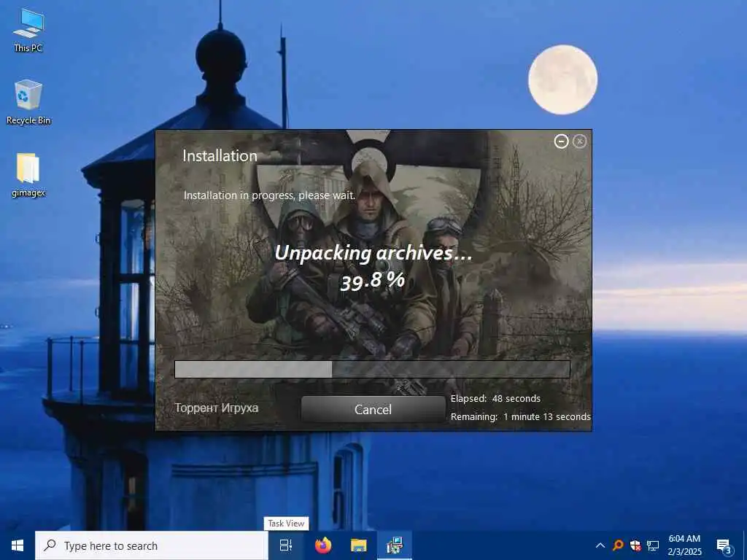Click the orange search tray icon
The height and width of the screenshot is (560, 747).
coord(618,545)
